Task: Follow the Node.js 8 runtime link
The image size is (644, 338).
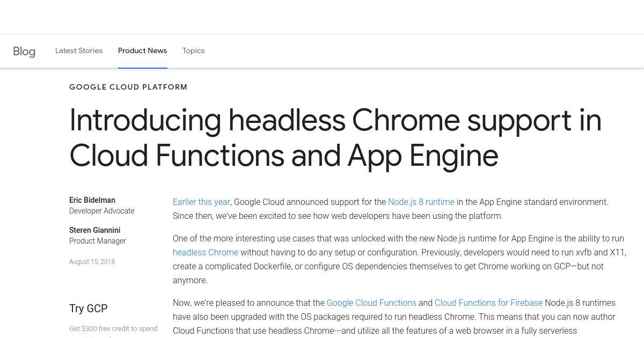Action: tap(421, 202)
